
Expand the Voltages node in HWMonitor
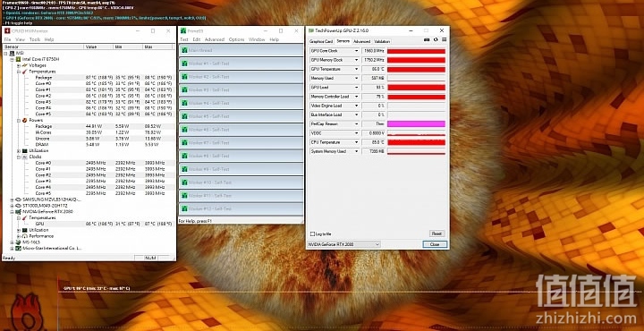19,65
